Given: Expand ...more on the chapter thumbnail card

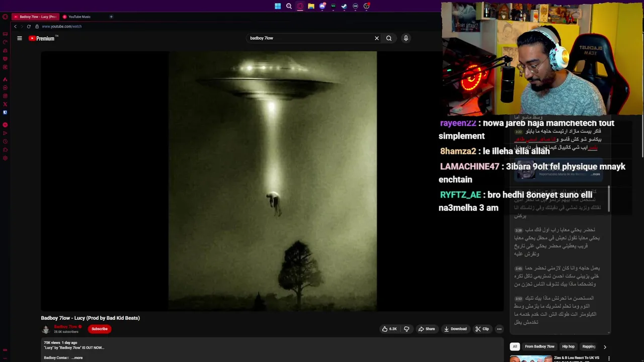Looking at the screenshot, I should click(x=595, y=174).
